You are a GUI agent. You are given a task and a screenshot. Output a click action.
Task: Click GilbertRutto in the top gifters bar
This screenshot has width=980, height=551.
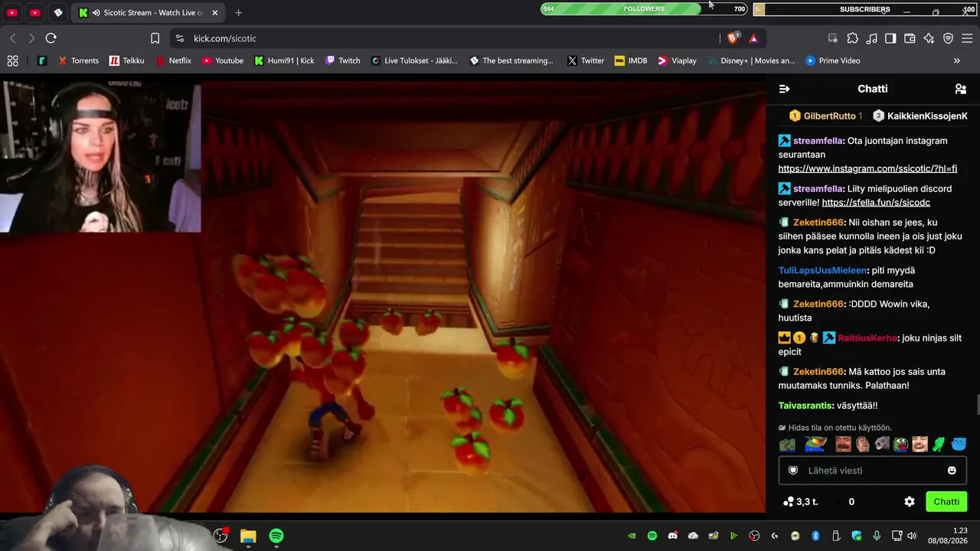829,116
